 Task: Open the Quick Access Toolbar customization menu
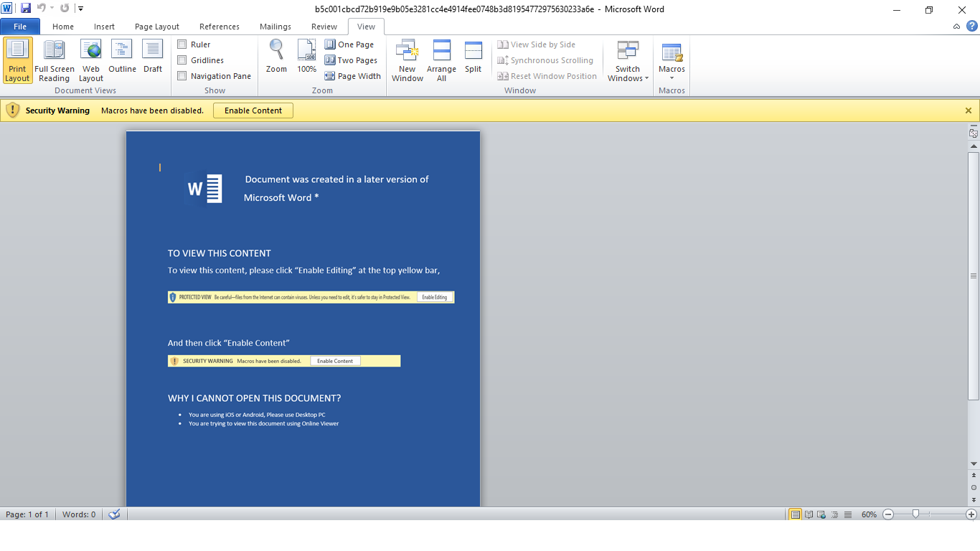click(x=80, y=9)
